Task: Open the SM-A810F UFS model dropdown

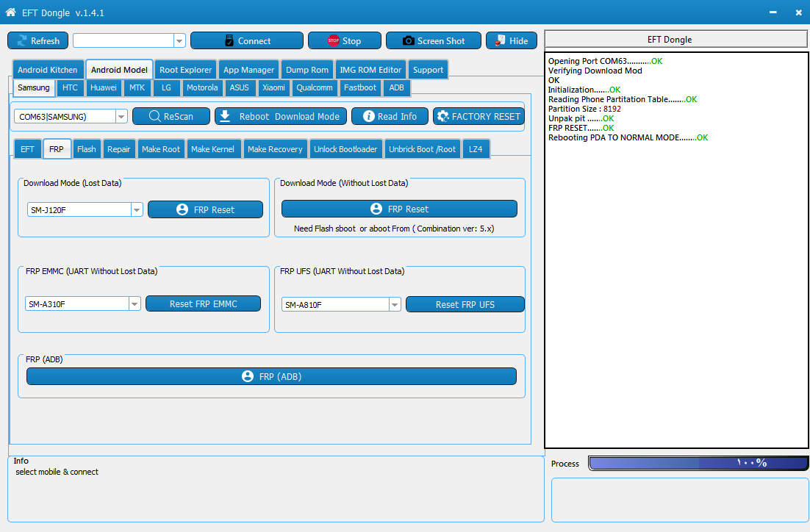Action: 395,305
